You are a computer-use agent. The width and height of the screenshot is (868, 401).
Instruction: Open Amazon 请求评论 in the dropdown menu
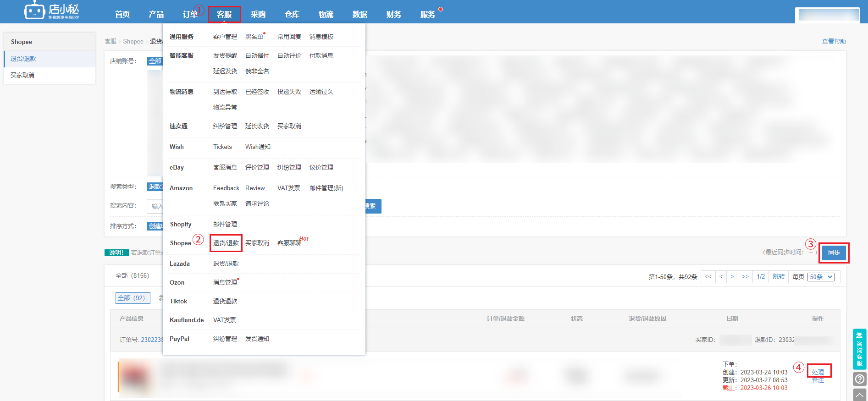point(257,203)
